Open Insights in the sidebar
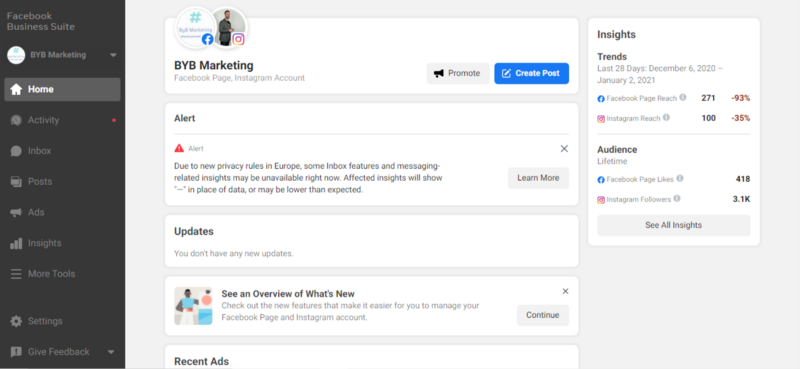 62,243
